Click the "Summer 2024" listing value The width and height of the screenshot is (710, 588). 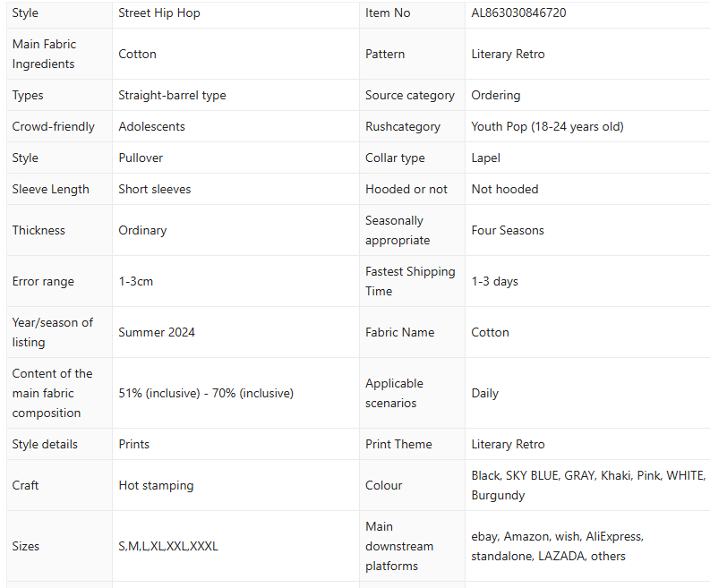(157, 332)
